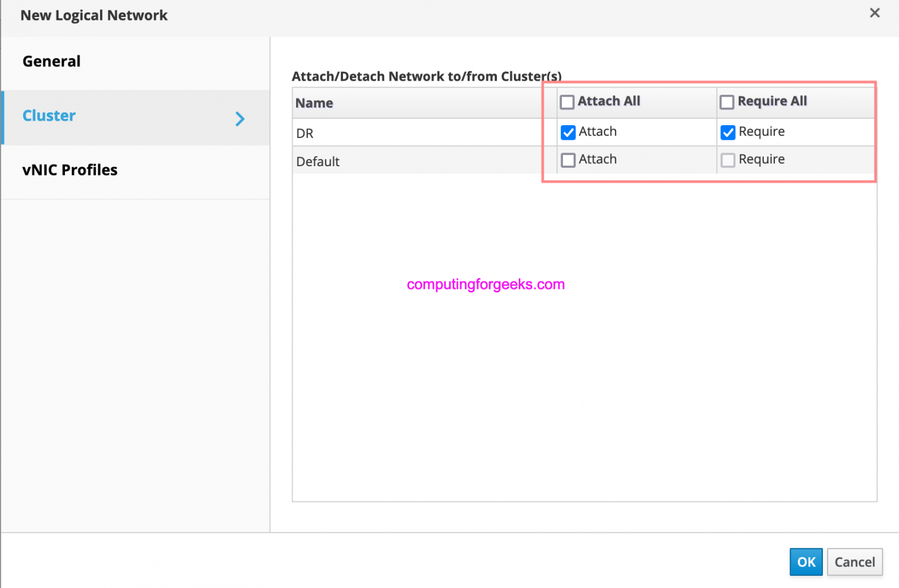The image size is (899, 588).
Task: Switch to the General section
Action: [52, 61]
